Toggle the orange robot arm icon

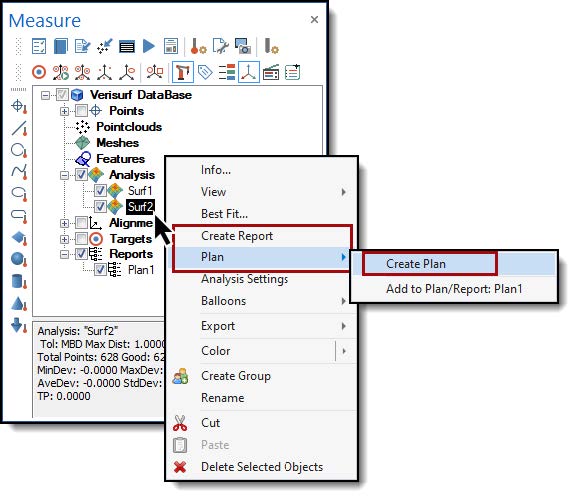coord(182,72)
